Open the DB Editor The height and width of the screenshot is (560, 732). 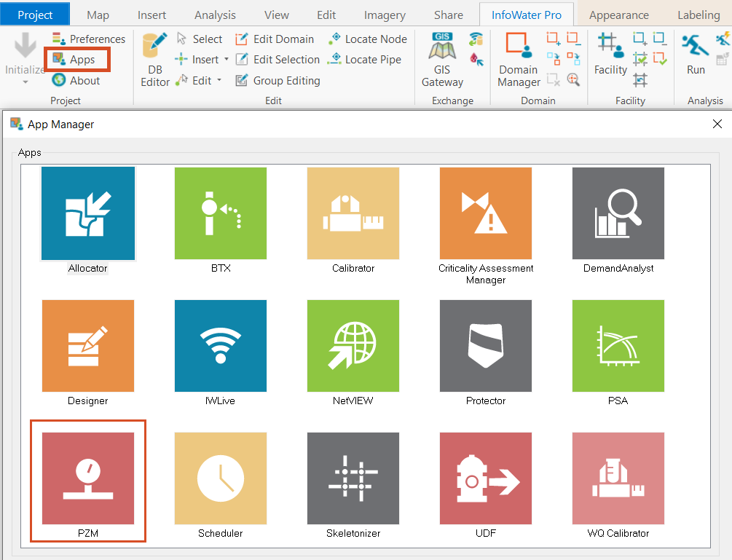click(155, 60)
